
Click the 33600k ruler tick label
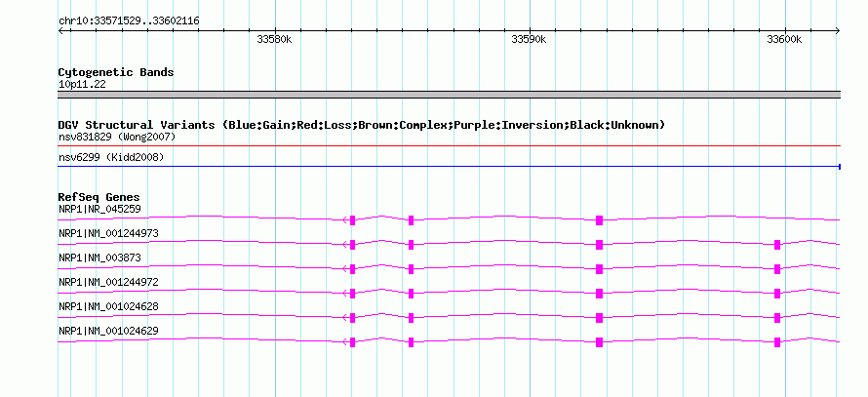pos(784,39)
